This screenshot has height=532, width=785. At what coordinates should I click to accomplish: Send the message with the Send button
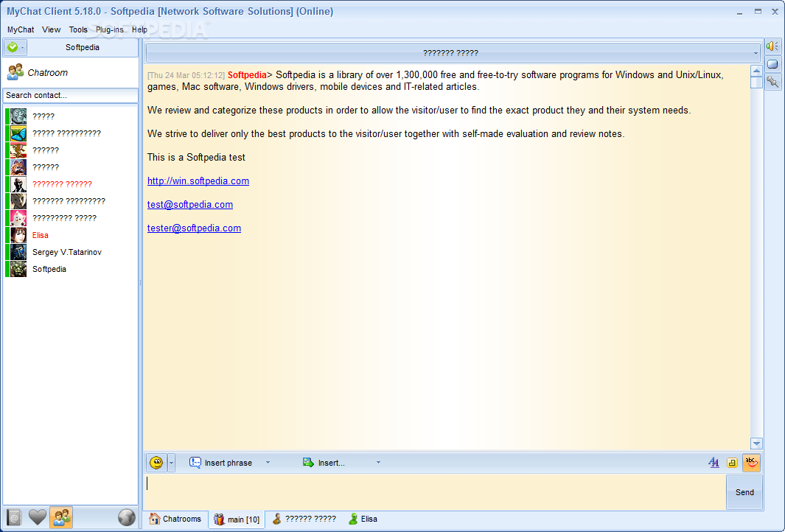pyautogui.click(x=744, y=492)
